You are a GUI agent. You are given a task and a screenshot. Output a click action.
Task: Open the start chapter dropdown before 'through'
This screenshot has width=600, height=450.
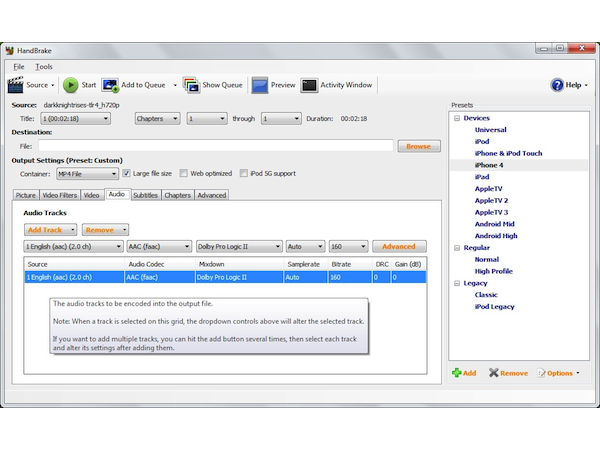click(207, 119)
